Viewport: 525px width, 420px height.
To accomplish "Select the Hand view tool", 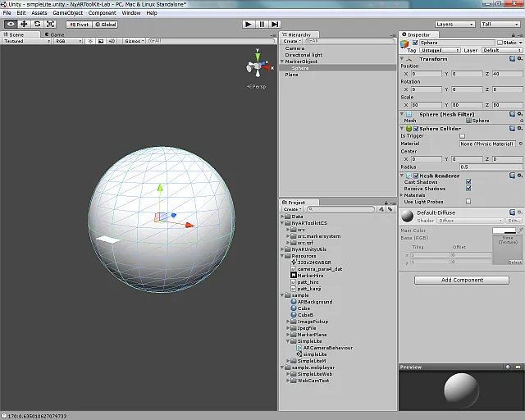I will tap(11, 24).
